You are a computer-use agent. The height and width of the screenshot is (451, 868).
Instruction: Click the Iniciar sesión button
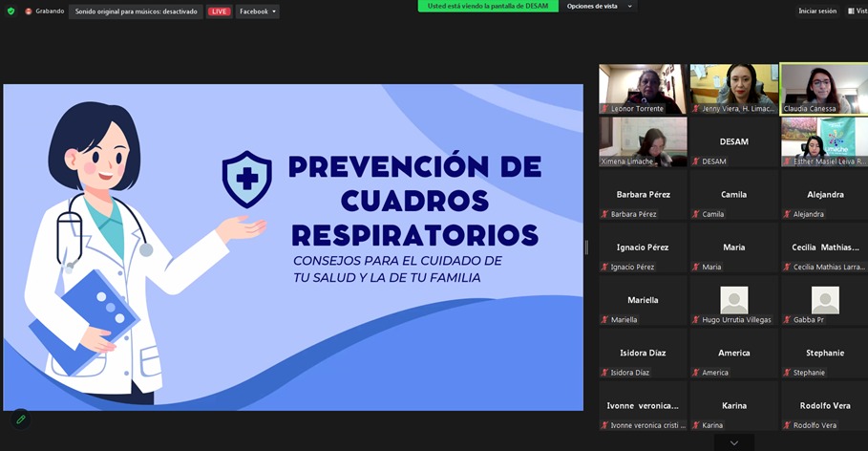click(816, 11)
